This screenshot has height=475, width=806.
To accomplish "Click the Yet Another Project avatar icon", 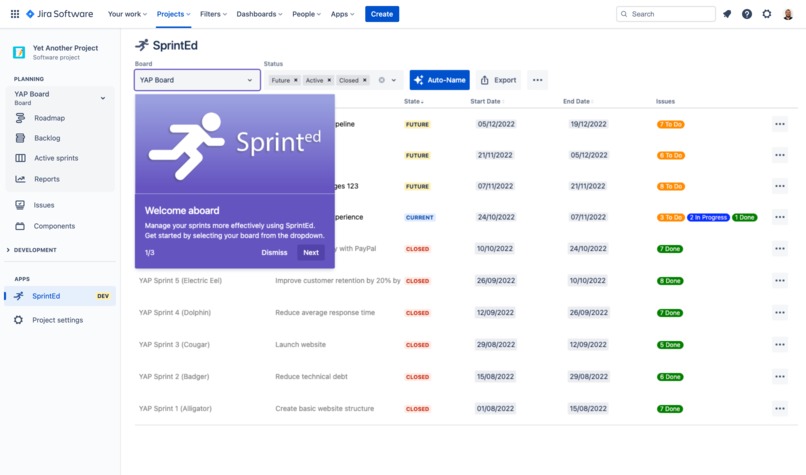I will 19,52.
